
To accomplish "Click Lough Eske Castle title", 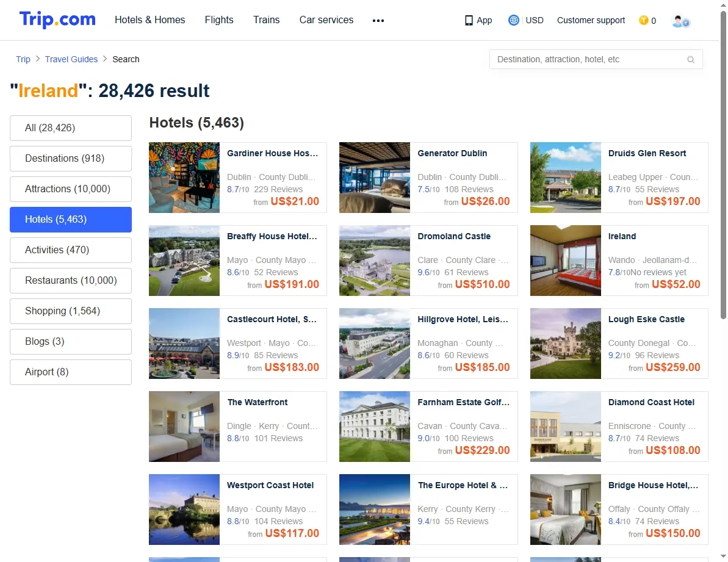I will pos(646,320).
